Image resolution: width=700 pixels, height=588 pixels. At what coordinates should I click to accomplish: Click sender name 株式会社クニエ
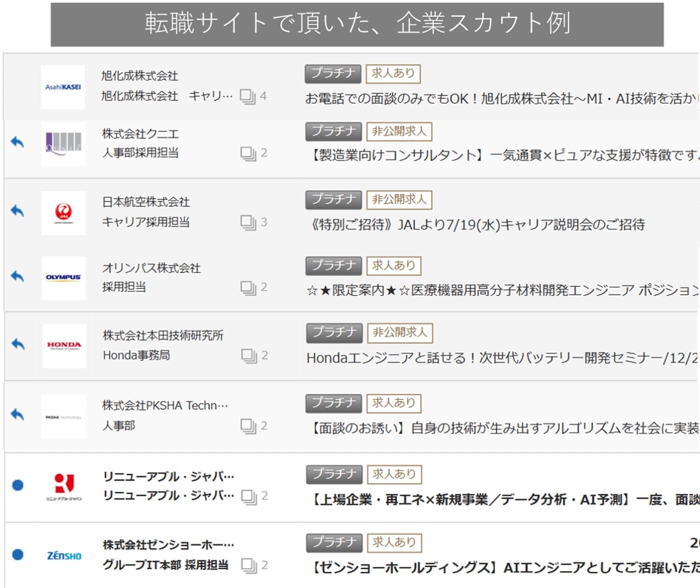[x=140, y=134]
